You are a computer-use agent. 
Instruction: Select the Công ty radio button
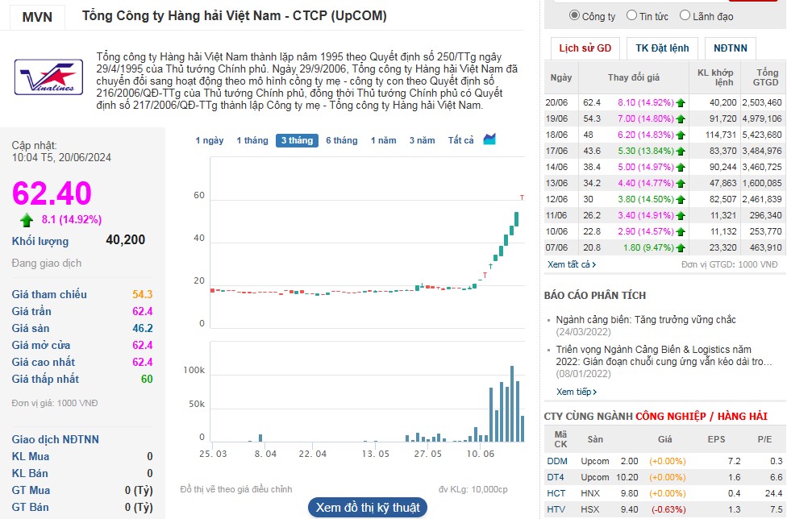pos(574,15)
